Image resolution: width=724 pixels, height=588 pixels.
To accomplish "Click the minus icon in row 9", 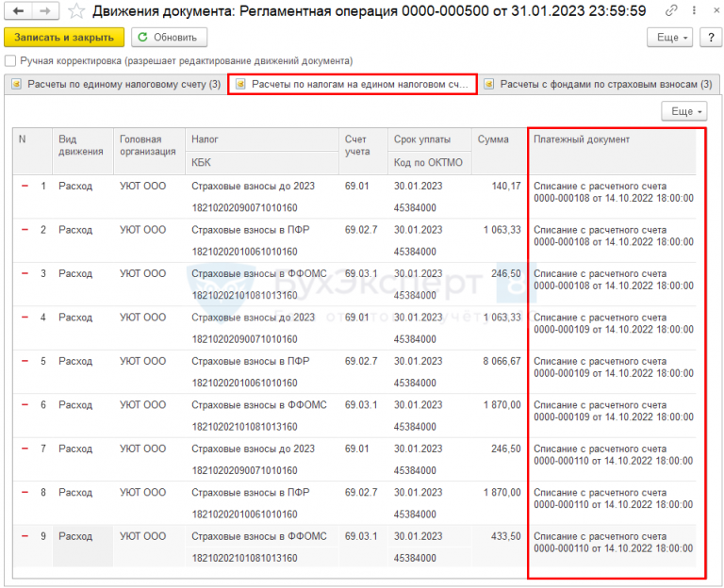I will 25,536.
